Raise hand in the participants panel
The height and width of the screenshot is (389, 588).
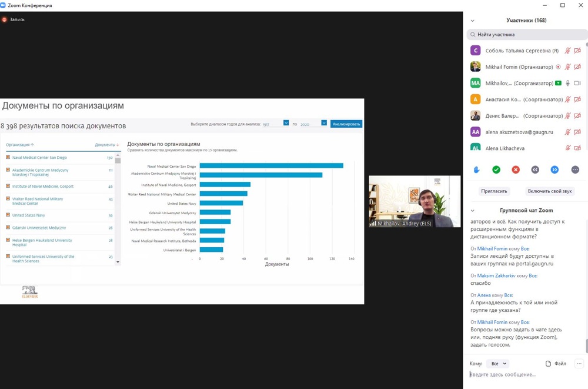click(476, 169)
